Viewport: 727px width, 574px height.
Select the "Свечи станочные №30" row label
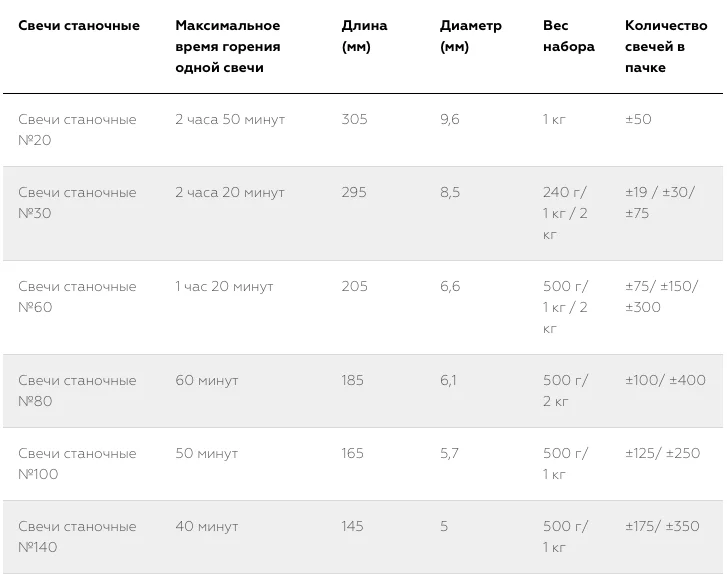(77, 203)
